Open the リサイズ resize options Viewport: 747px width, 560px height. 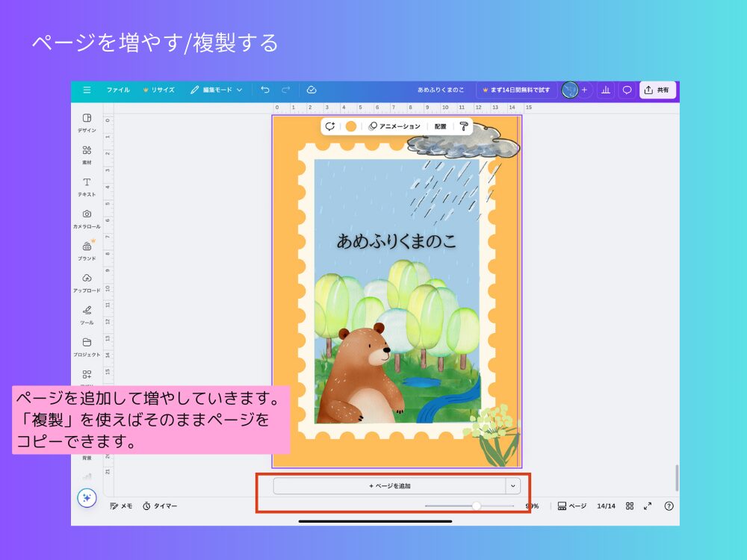pos(158,89)
